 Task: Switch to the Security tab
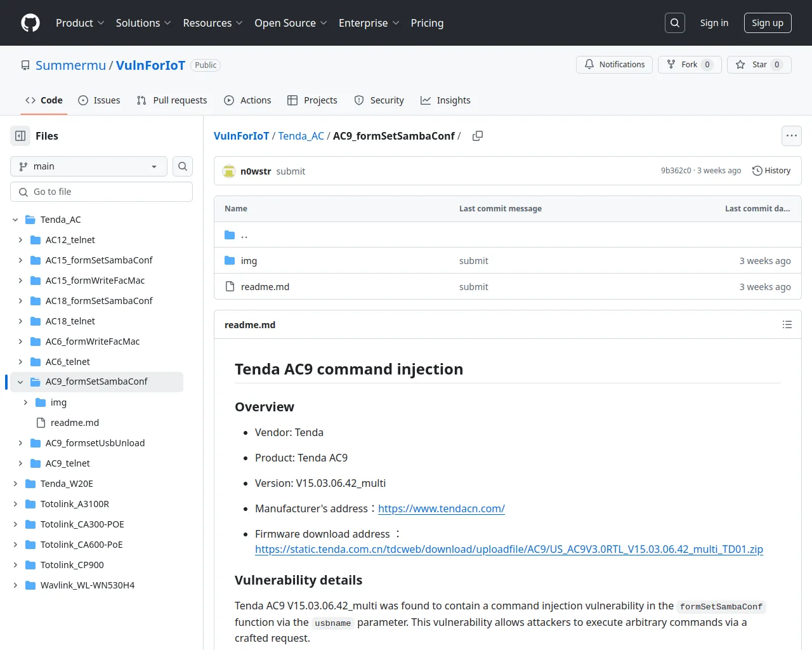pos(379,100)
